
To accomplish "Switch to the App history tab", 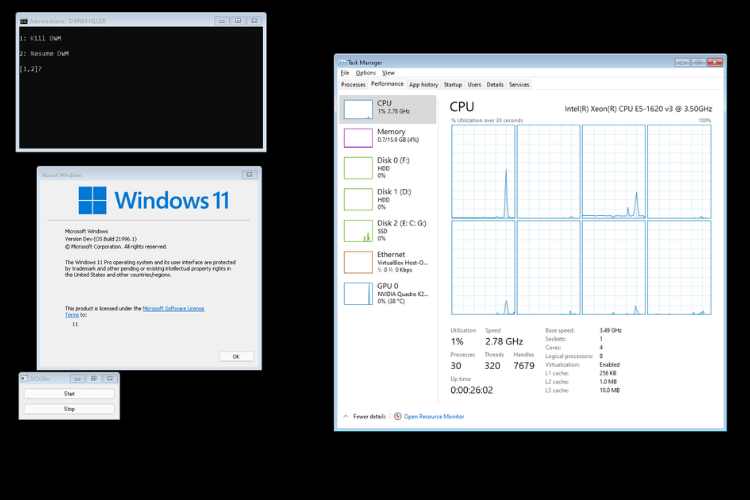I will coord(423,85).
